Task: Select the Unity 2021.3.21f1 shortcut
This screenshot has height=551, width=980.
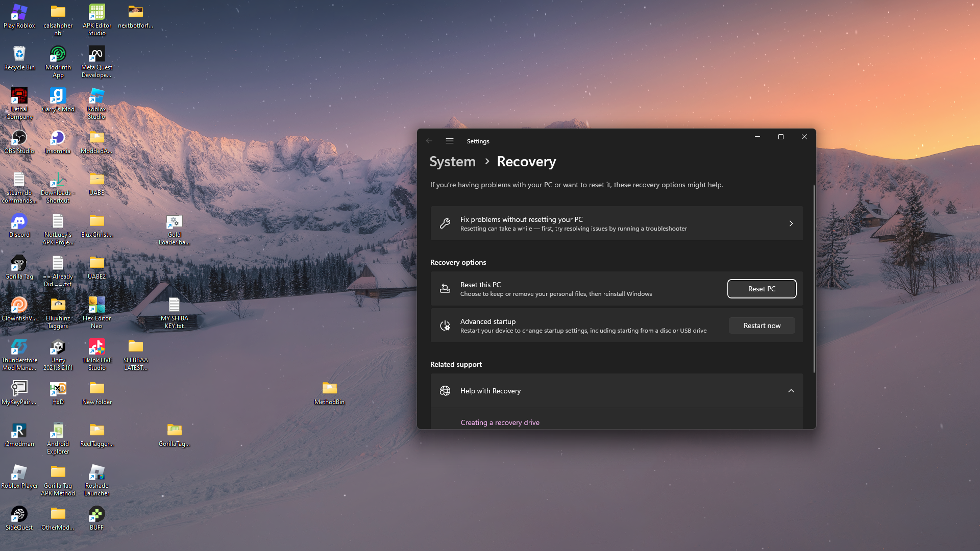Action: (58, 347)
